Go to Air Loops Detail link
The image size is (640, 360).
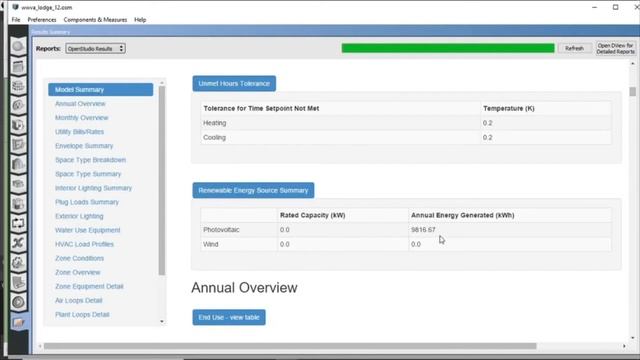pyautogui.click(x=79, y=300)
